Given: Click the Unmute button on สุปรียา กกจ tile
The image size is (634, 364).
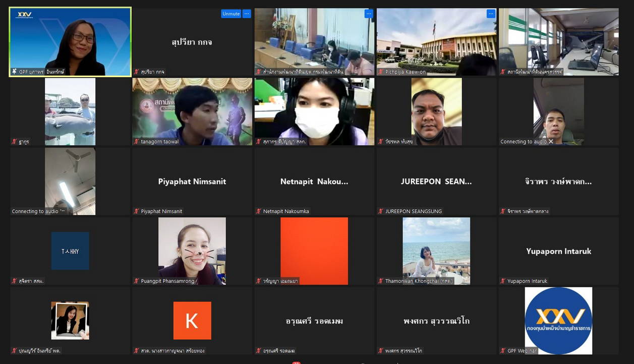Looking at the screenshot, I should point(230,14).
